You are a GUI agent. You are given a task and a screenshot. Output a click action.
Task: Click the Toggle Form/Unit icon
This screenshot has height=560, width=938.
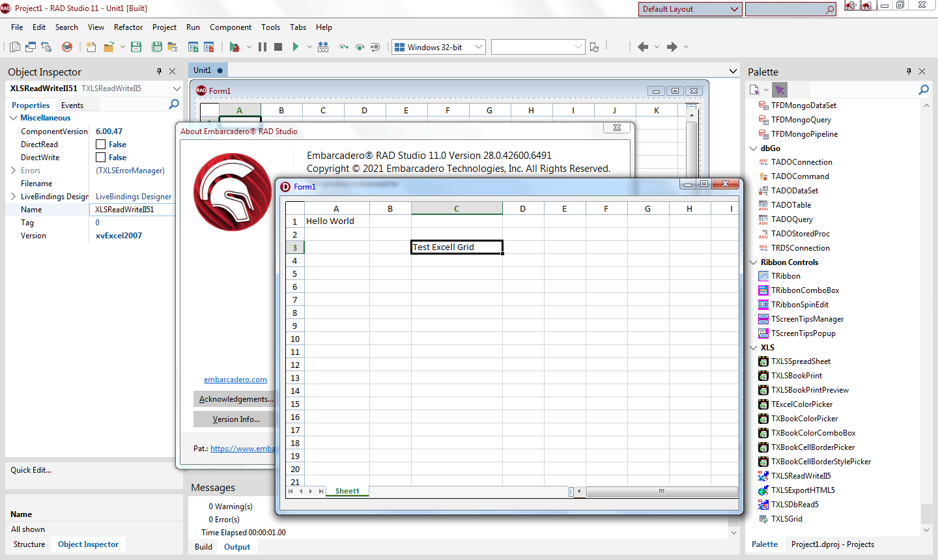coord(46,47)
